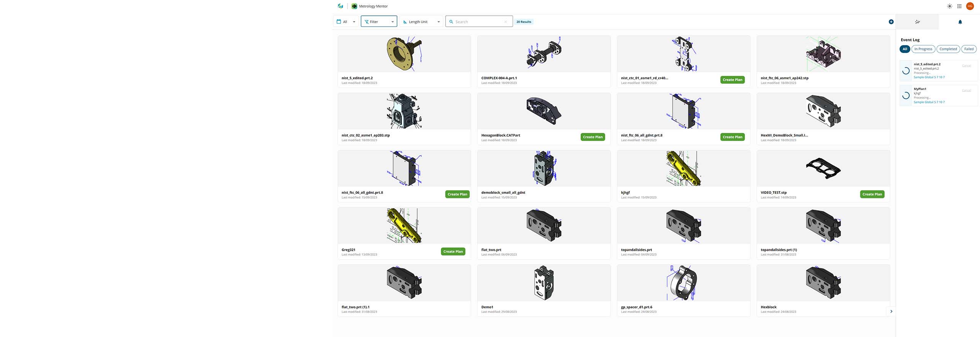Image resolution: width=980 pixels, height=337 pixels.
Task: Open flat_two.prt (1).1 thumbnail
Action: pos(404,283)
